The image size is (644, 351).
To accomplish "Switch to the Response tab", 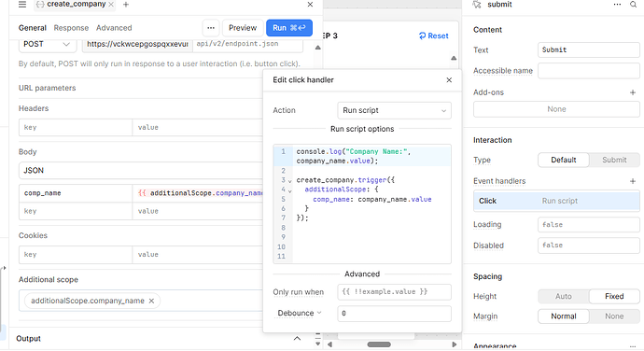I will tap(71, 28).
